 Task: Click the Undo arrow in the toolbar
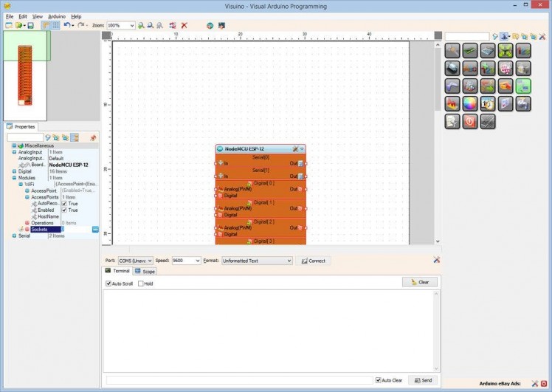click(x=67, y=25)
